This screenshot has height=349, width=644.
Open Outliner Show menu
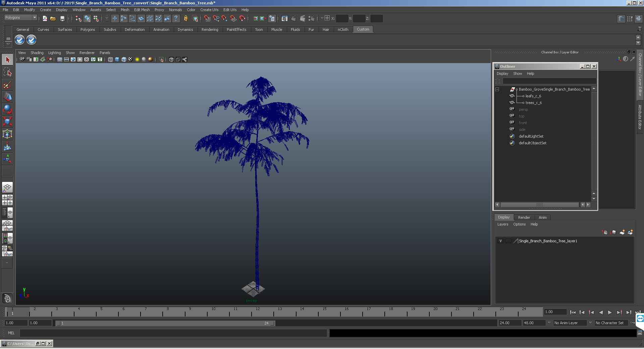click(x=518, y=73)
